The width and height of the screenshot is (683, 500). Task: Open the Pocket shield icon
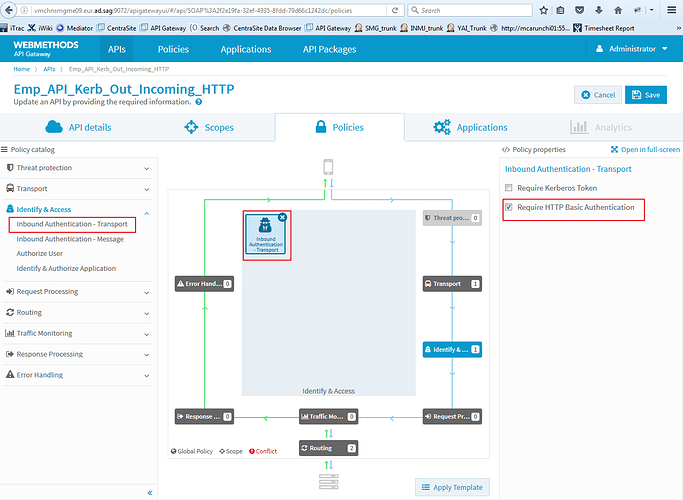pos(579,10)
